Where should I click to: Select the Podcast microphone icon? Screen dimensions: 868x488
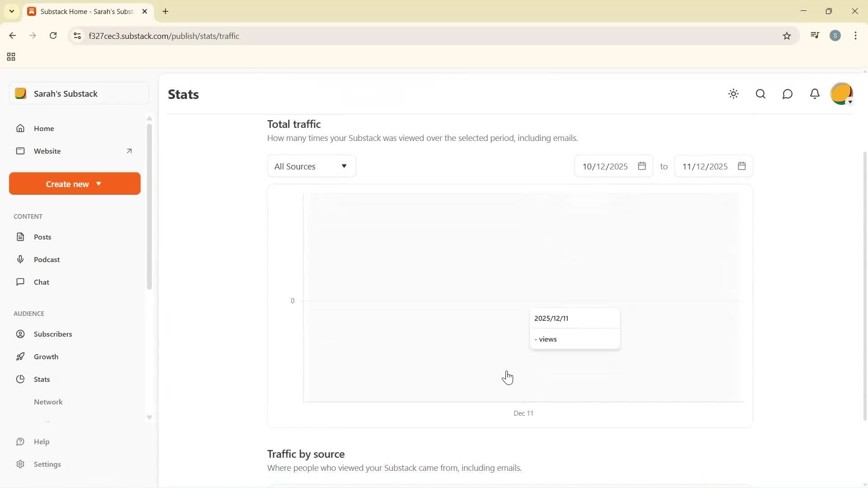click(x=21, y=259)
